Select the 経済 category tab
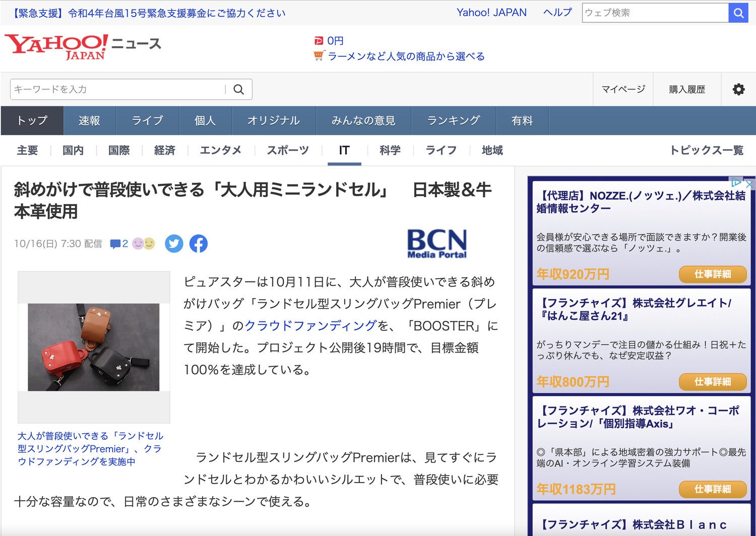 (165, 150)
